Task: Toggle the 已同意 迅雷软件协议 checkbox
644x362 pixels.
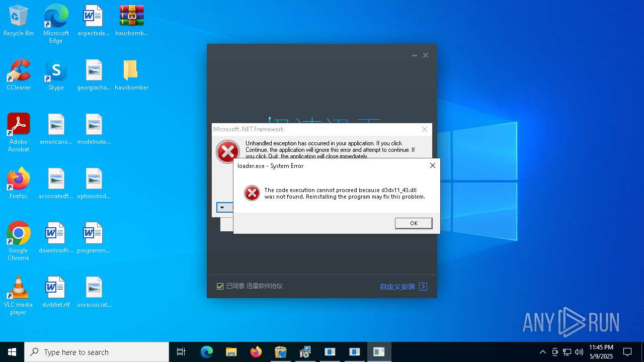Action: click(x=220, y=286)
